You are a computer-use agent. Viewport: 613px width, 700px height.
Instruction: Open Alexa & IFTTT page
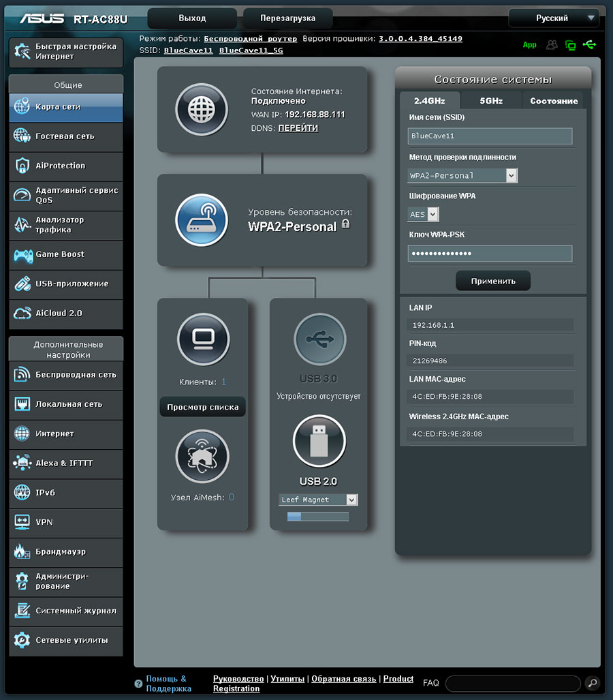point(66,463)
